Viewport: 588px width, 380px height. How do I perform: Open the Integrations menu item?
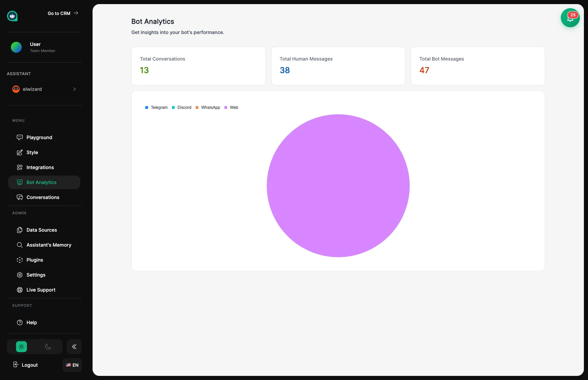44,167
